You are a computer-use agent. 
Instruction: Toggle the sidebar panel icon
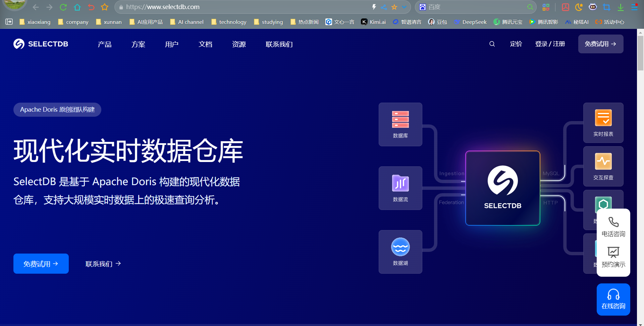[x=9, y=21]
